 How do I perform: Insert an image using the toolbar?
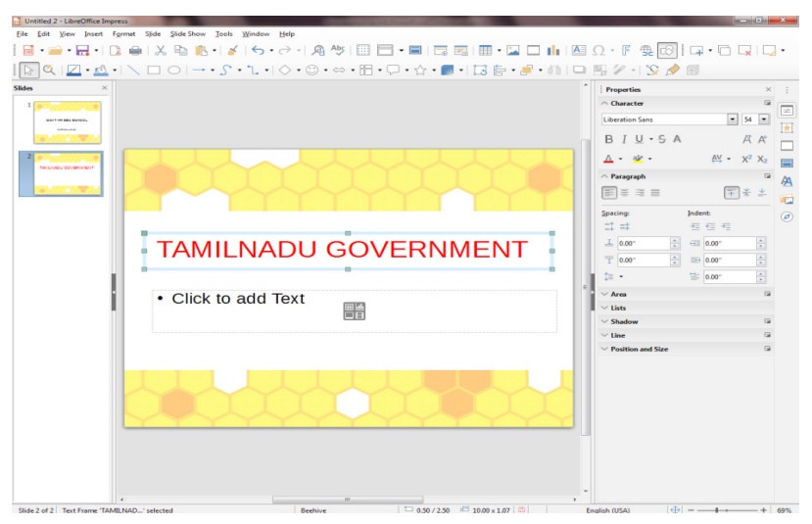point(513,50)
